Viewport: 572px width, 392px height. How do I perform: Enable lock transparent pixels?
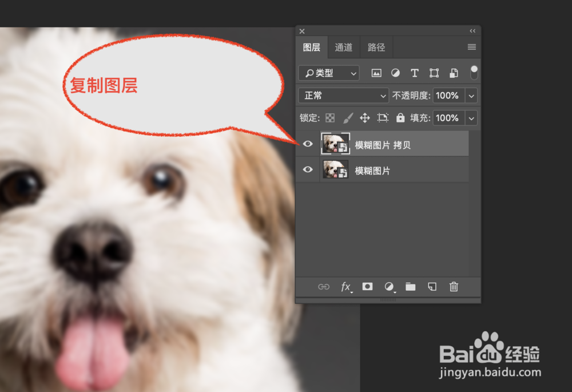(x=330, y=118)
